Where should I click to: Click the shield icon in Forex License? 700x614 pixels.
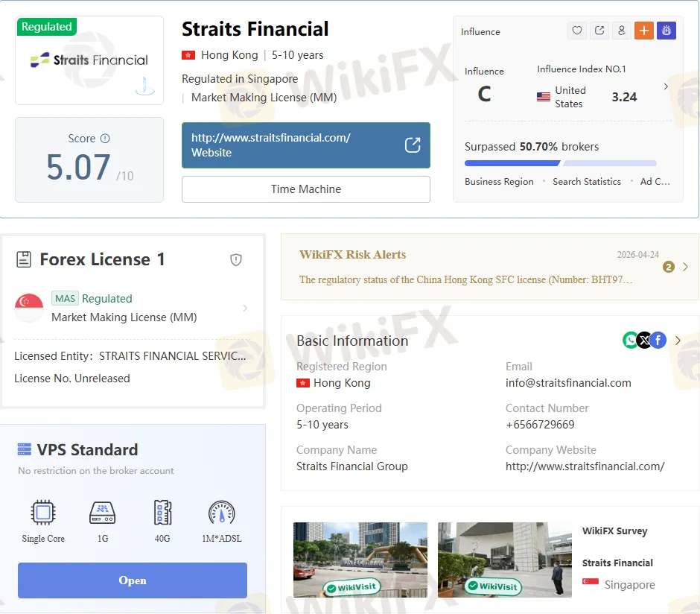tap(236, 259)
